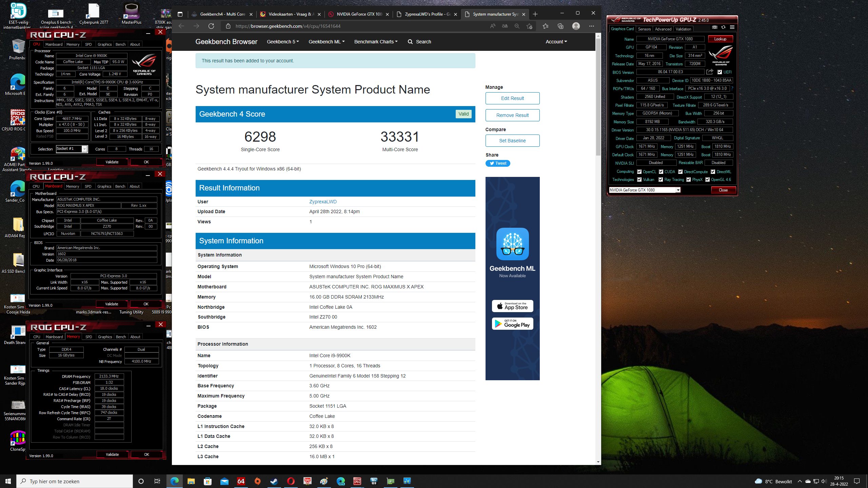Click Geekbench Search nav item
Image resolution: width=868 pixels, height=488 pixels.
tap(419, 42)
